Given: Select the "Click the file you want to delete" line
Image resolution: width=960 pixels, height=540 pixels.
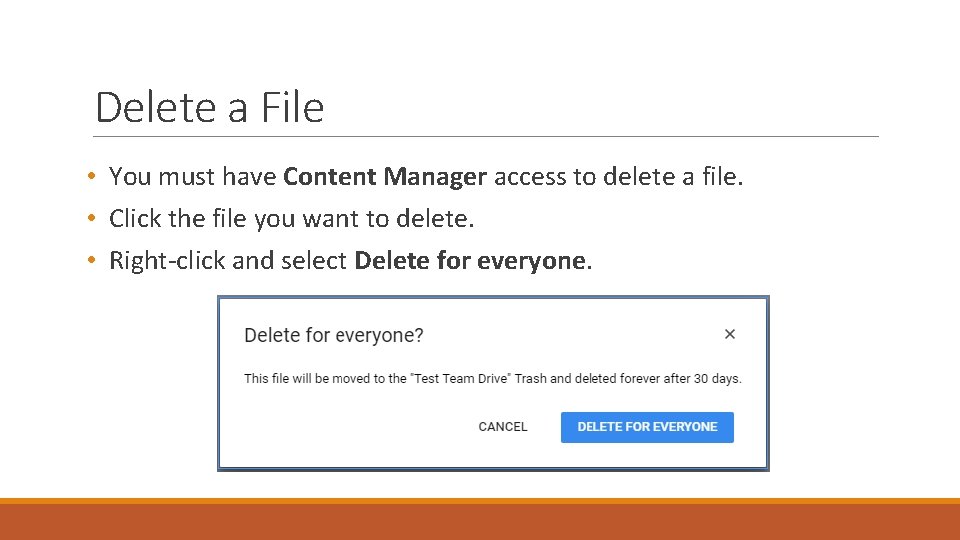Looking at the screenshot, I should coord(291,218).
